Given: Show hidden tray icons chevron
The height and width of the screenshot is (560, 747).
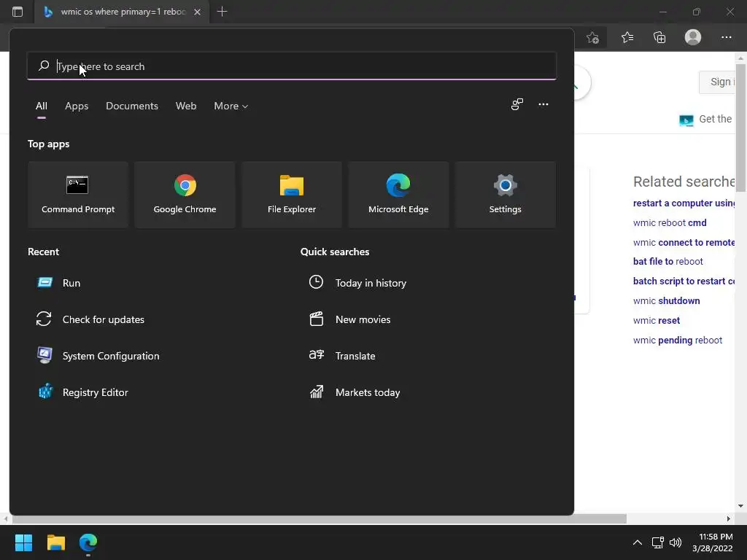Looking at the screenshot, I should point(637,542).
